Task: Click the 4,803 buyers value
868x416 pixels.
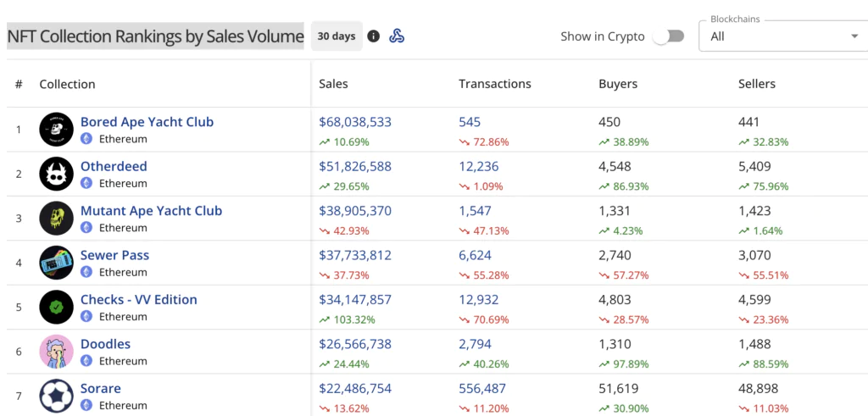Action: pos(615,299)
